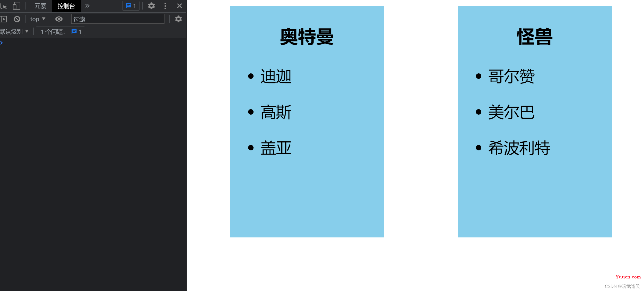This screenshot has width=644, height=291.
Task: Click the block/禁止 icon in devtools bar
Action: (16, 19)
